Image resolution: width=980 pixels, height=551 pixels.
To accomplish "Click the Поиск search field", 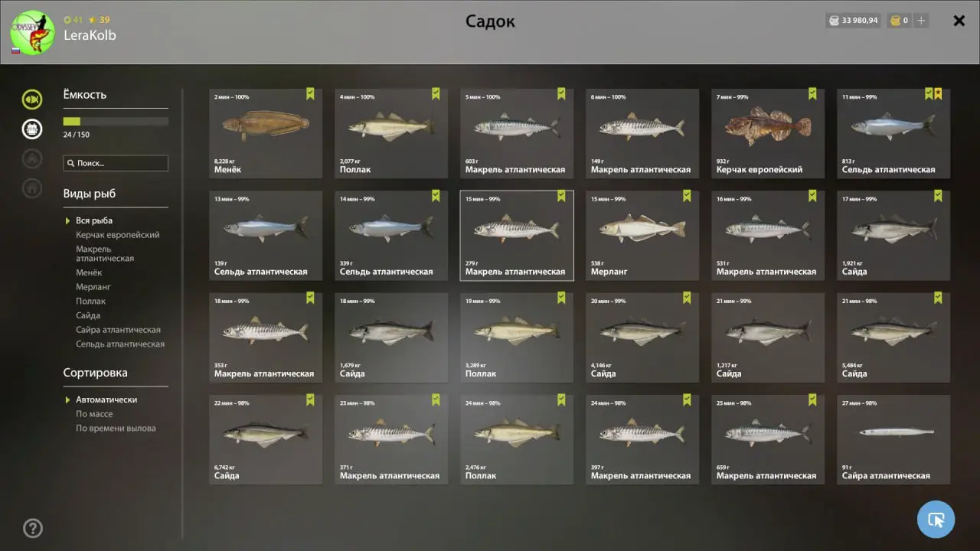I will click(116, 163).
